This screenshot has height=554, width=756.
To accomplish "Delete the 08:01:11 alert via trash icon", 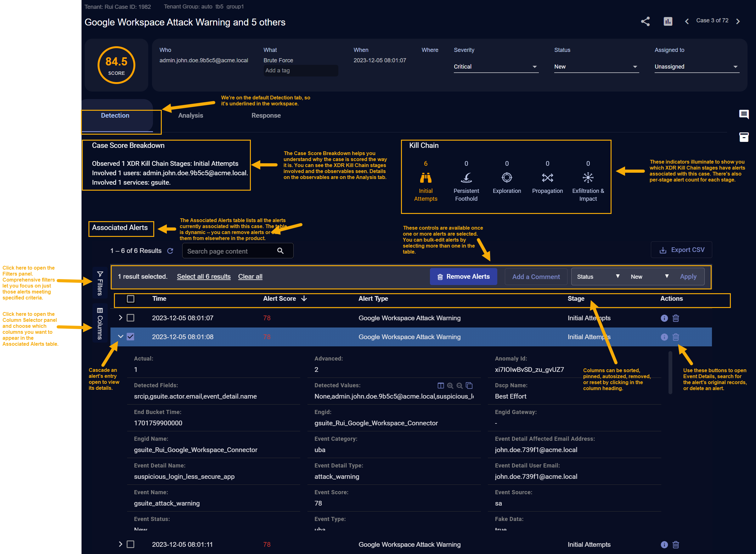I will tap(675, 544).
